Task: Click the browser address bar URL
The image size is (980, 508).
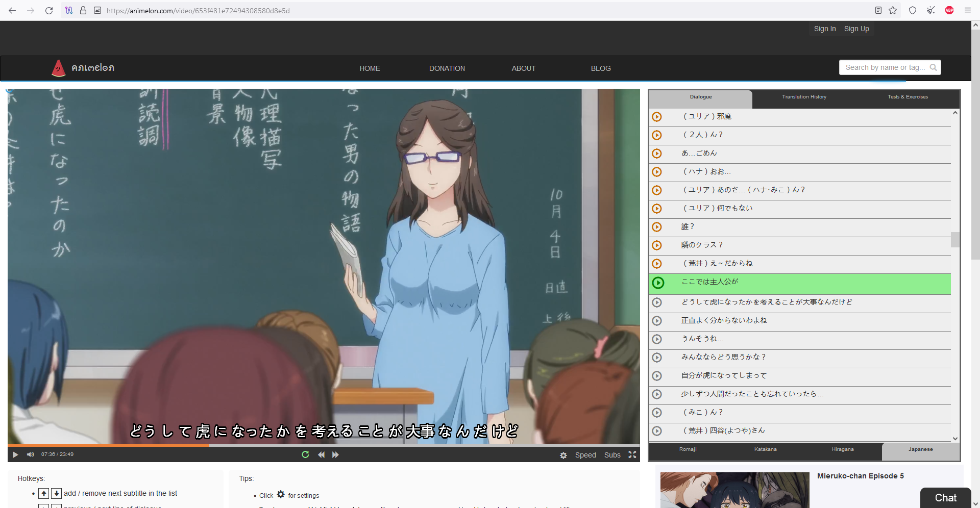Action: click(198, 10)
